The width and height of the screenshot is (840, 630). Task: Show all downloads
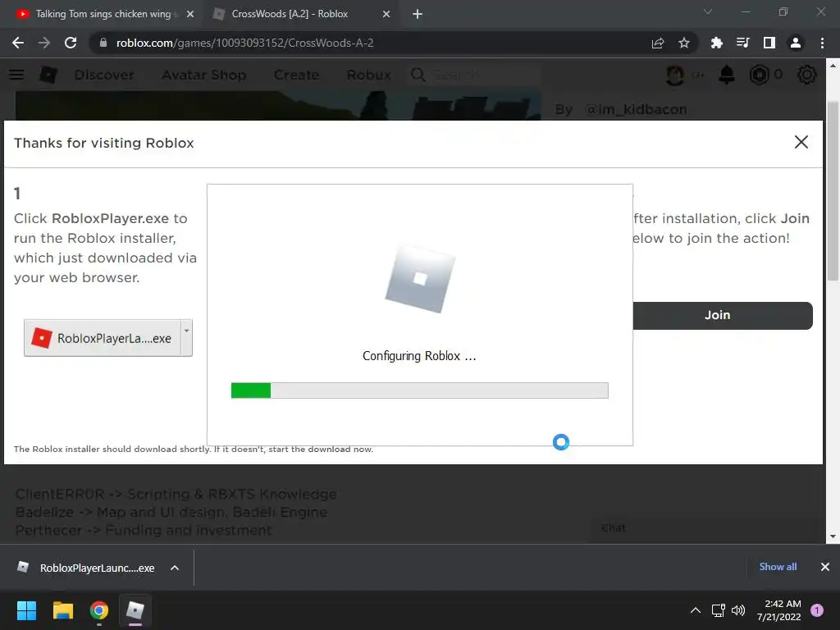[778, 567]
